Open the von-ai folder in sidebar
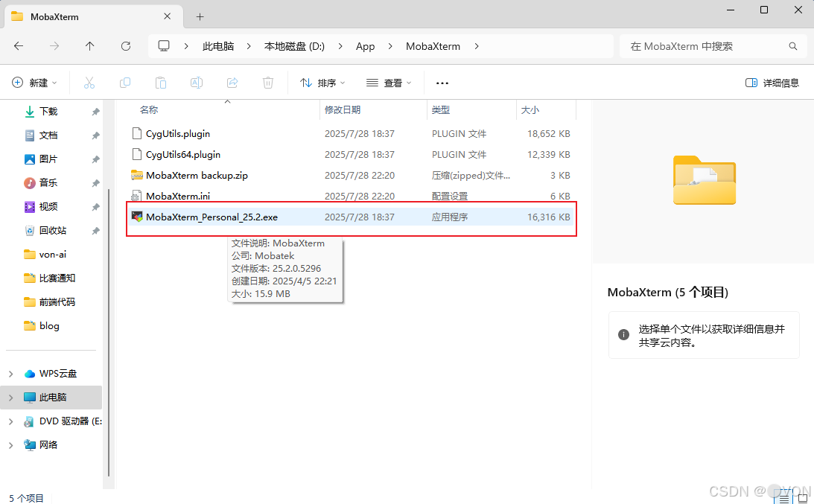Image resolution: width=814 pixels, height=504 pixels. pyautogui.click(x=52, y=255)
